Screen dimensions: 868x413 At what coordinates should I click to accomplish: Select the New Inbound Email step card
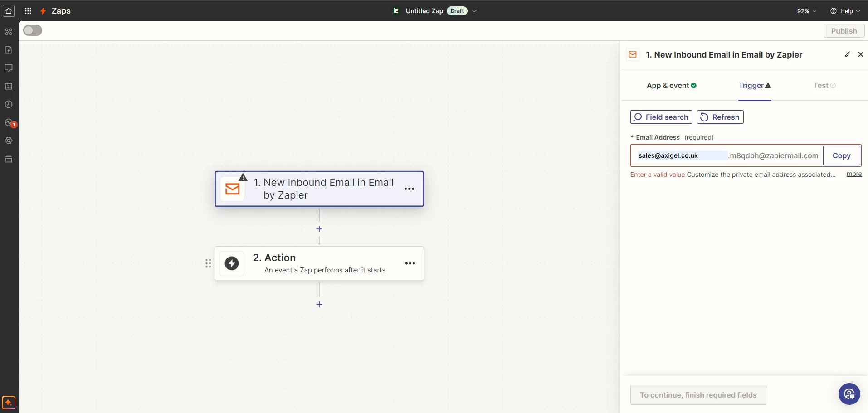click(319, 189)
